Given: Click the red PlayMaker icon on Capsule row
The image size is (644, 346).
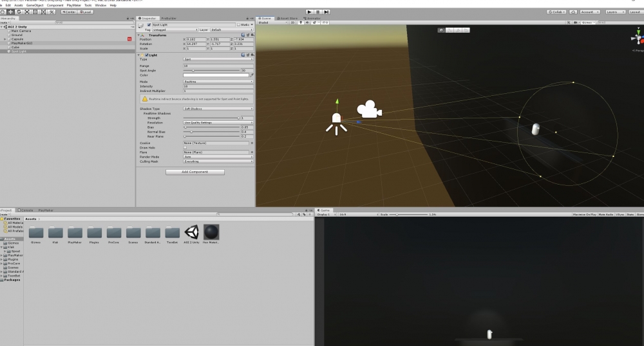Looking at the screenshot, I should click(129, 39).
